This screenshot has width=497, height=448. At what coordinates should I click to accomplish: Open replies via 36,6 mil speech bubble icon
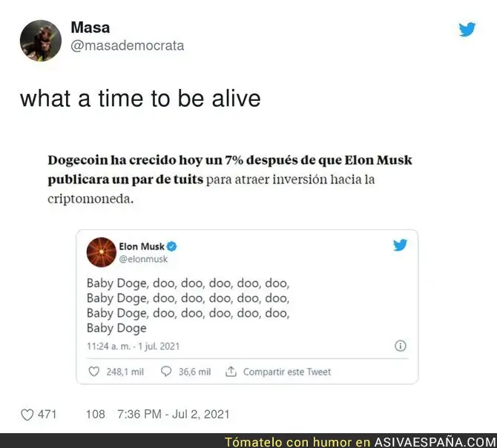[x=166, y=372]
